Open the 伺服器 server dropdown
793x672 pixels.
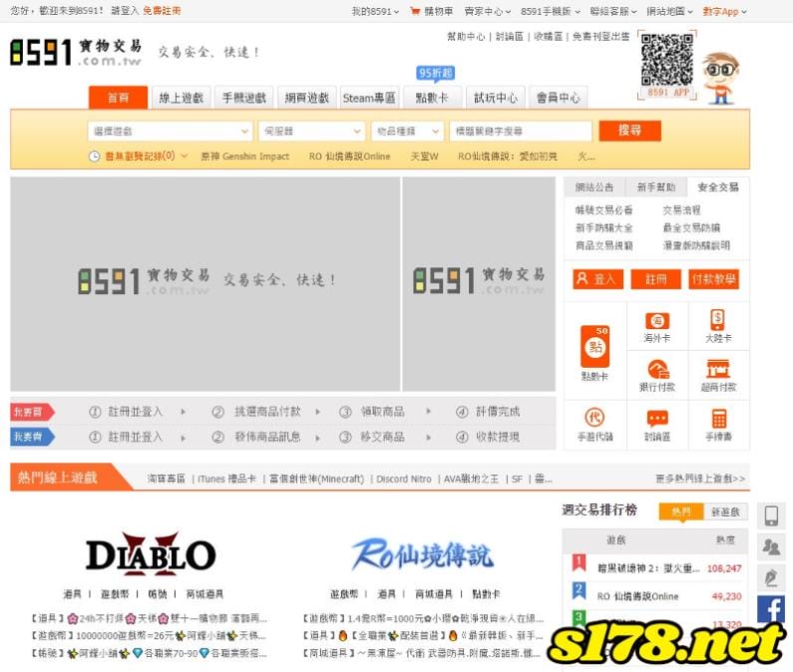(x=311, y=131)
